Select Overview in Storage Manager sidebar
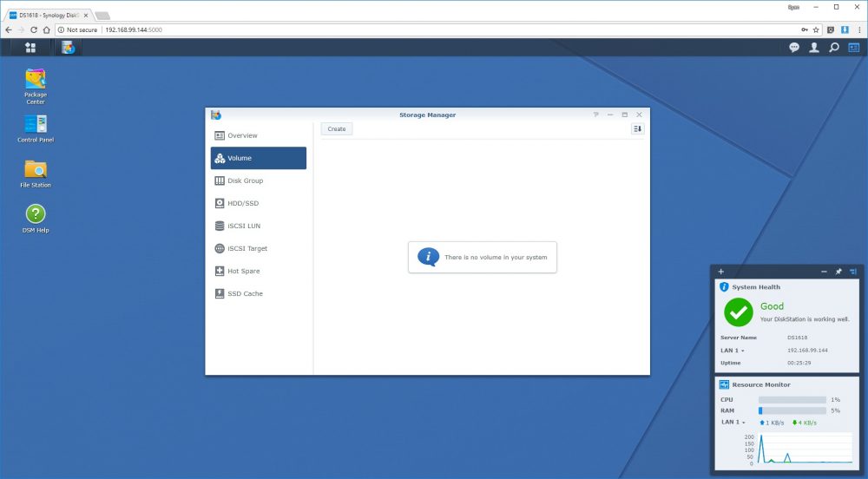 click(x=259, y=135)
